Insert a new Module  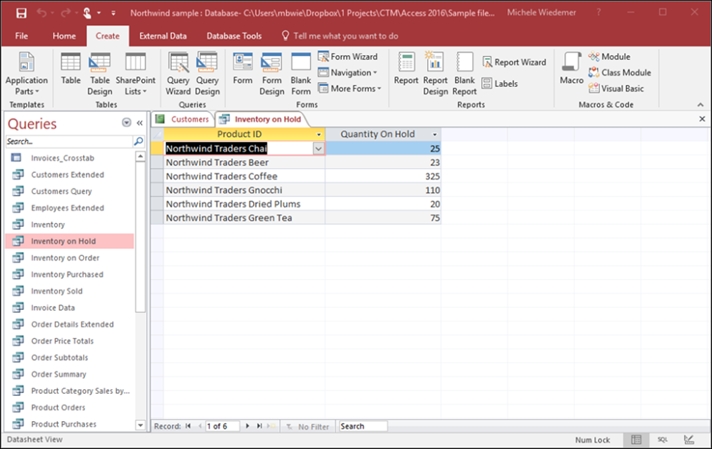point(609,57)
